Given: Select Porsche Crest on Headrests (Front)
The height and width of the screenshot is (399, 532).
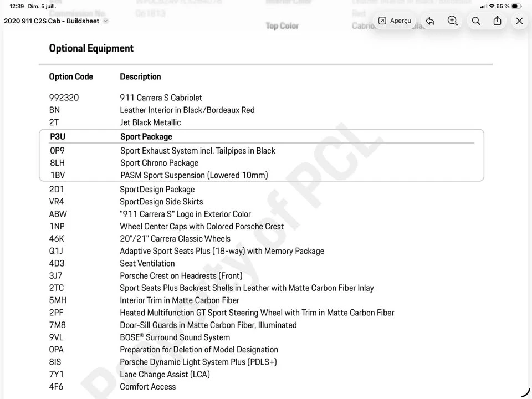Looking at the screenshot, I should 181,276.
